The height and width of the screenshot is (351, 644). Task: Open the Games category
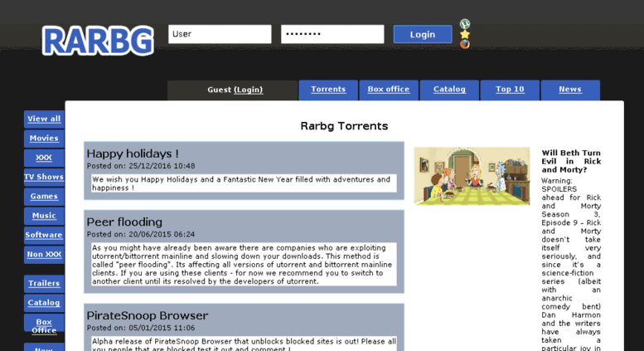pos(44,197)
